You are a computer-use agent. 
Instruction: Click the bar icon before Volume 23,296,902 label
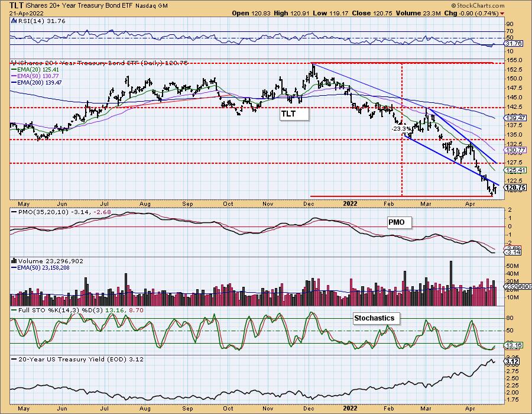pos(14,261)
